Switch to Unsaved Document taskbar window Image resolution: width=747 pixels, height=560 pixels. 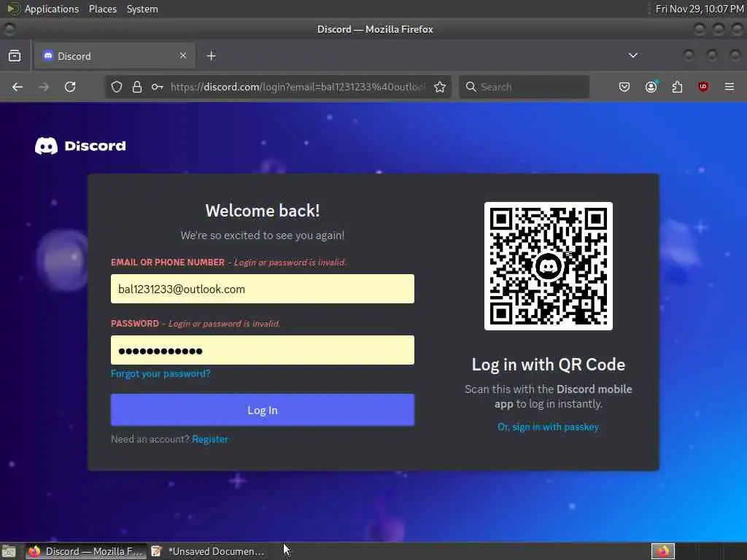[x=208, y=551]
